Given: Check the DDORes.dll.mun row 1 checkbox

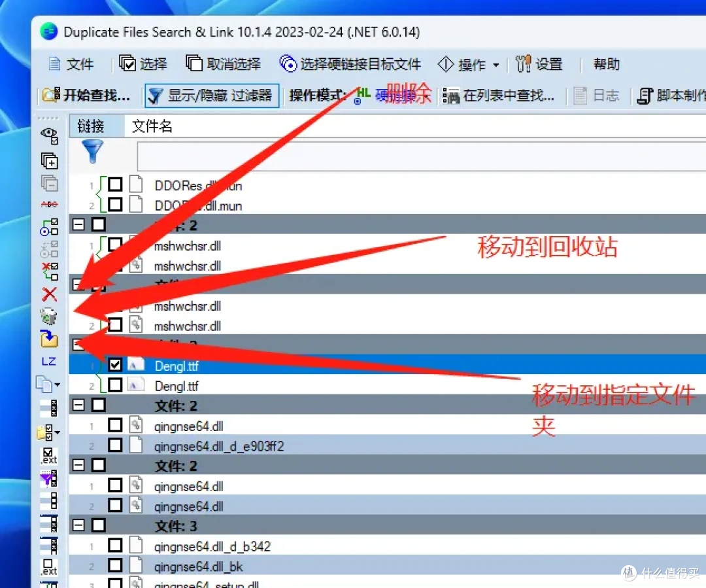Looking at the screenshot, I should [115, 184].
